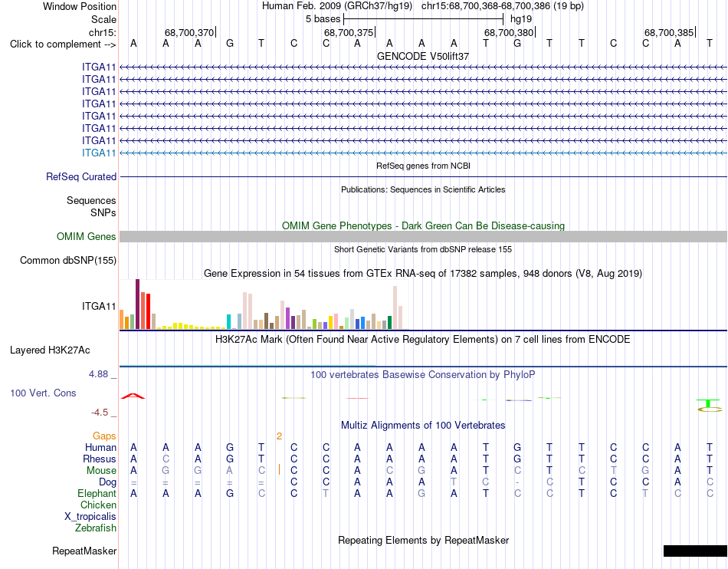Click the tallest dark purple GTEx bar
Image resolution: width=728 pixels, height=569 pixels.
[x=137, y=304]
